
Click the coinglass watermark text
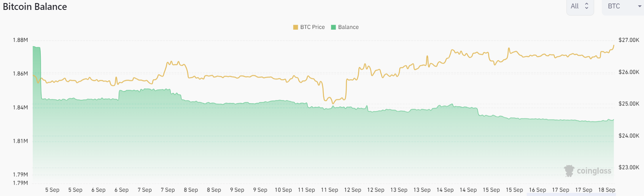594,171
